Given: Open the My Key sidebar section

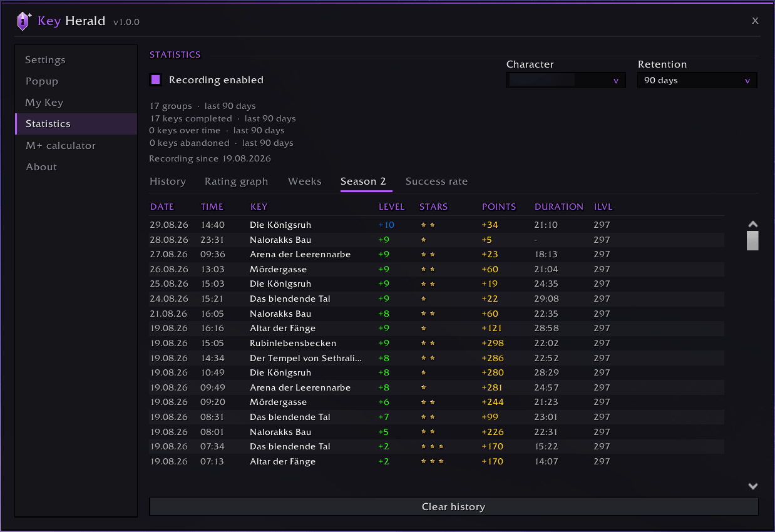Looking at the screenshot, I should (44, 103).
